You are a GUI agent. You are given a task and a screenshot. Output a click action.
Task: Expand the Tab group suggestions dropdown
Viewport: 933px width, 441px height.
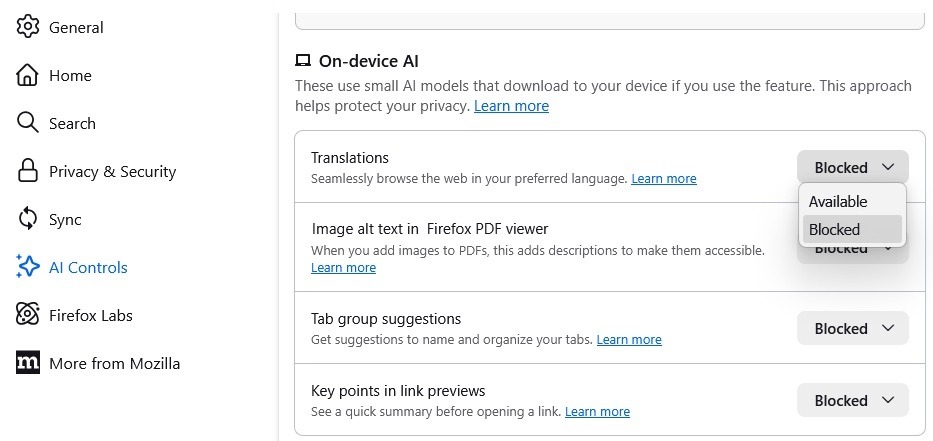click(852, 328)
